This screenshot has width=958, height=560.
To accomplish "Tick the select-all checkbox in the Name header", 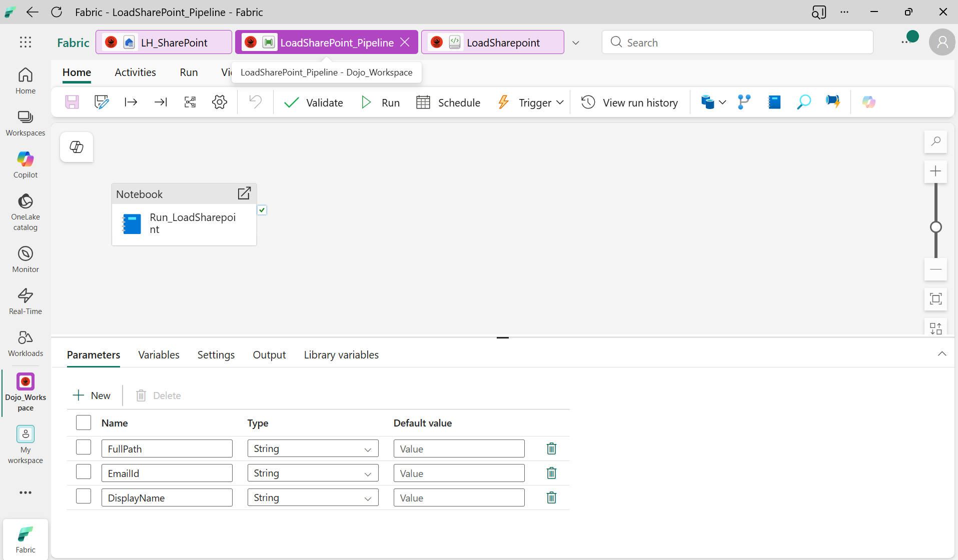I will click(x=83, y=422).
